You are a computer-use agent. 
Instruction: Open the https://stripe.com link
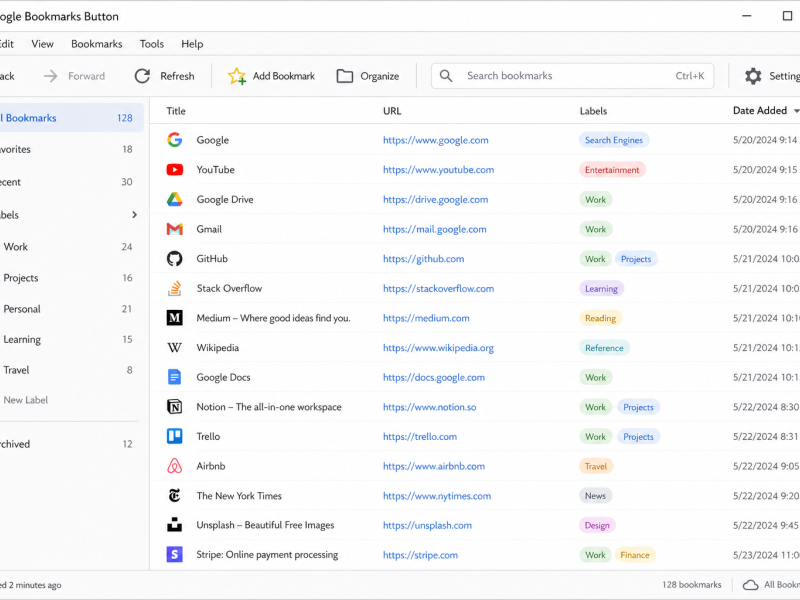420,555
